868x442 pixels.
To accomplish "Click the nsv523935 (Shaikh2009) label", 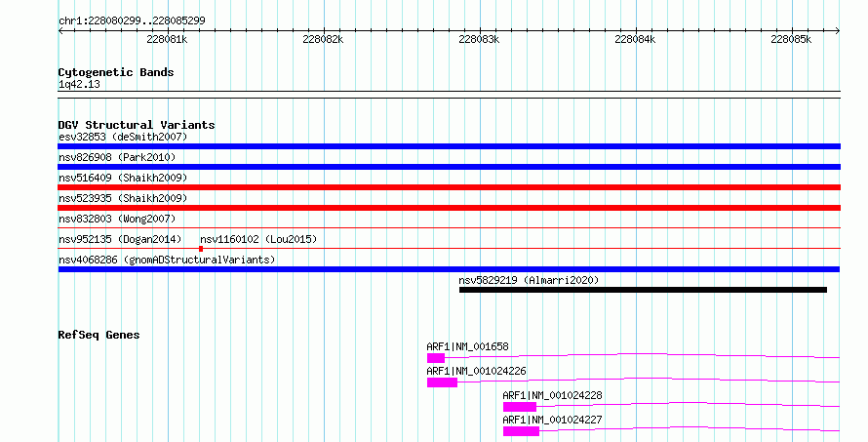I will 123,198.
